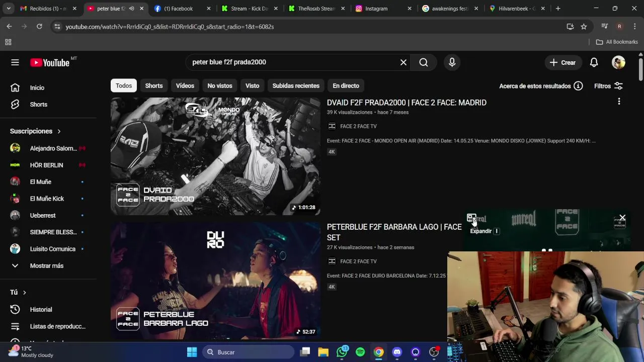This screenshot has width=644, height=362.
Task: Open YouTube notifications bell
Action: 594,62
